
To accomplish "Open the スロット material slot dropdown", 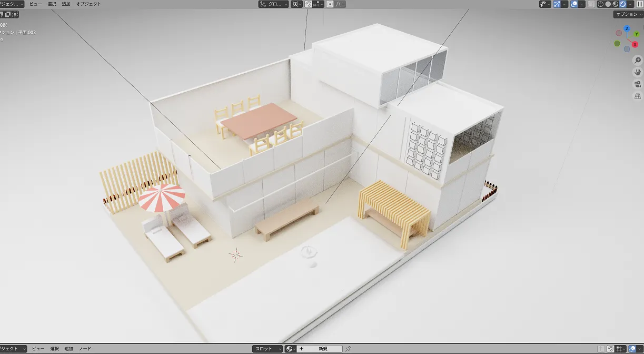I will coord(267,349).
